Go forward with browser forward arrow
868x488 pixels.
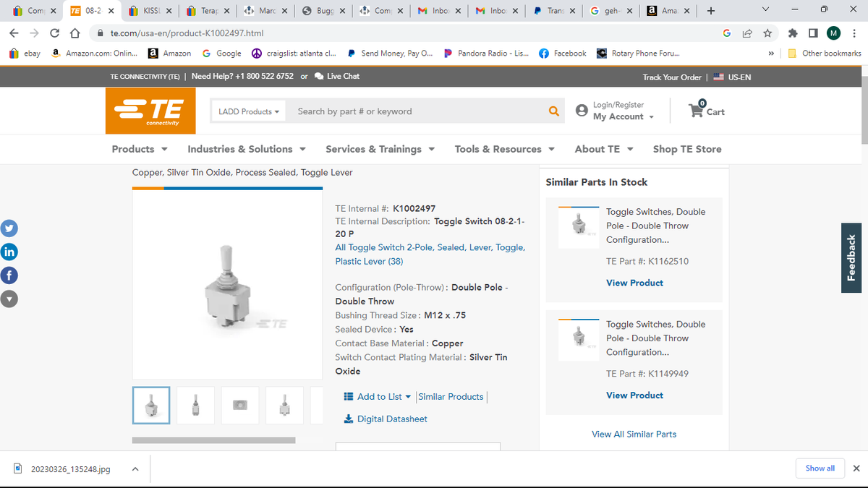point(34,33)
